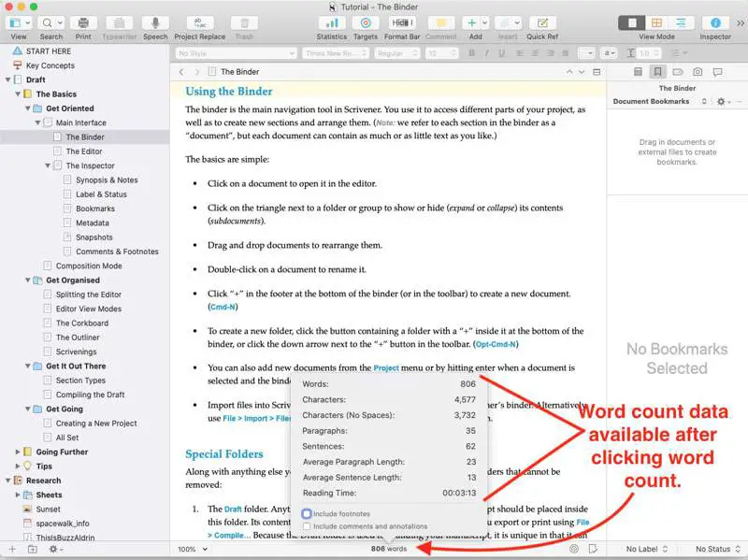Collapse the Draft folder triangle
This screenshot has width=748, height=560.
(8, 79)
